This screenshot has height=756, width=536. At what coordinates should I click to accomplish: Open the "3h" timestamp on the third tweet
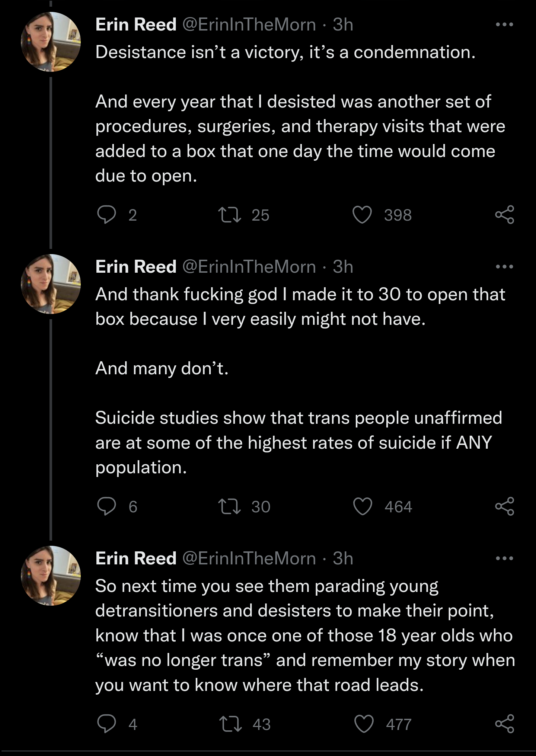pyautogui.click(x=343, y=558)
